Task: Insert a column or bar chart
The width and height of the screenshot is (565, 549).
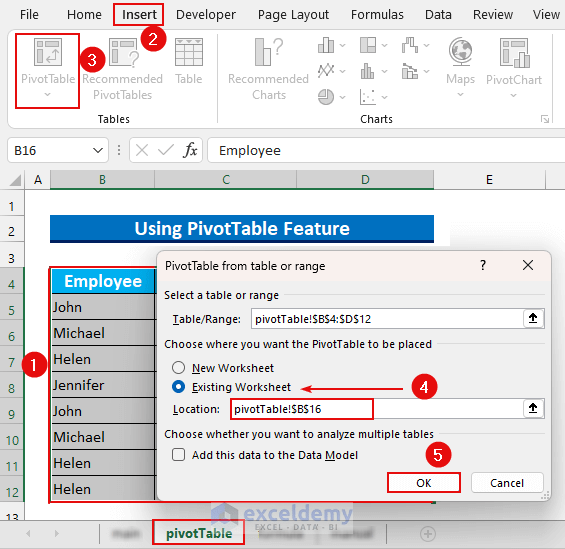Action: pos(326,45)
